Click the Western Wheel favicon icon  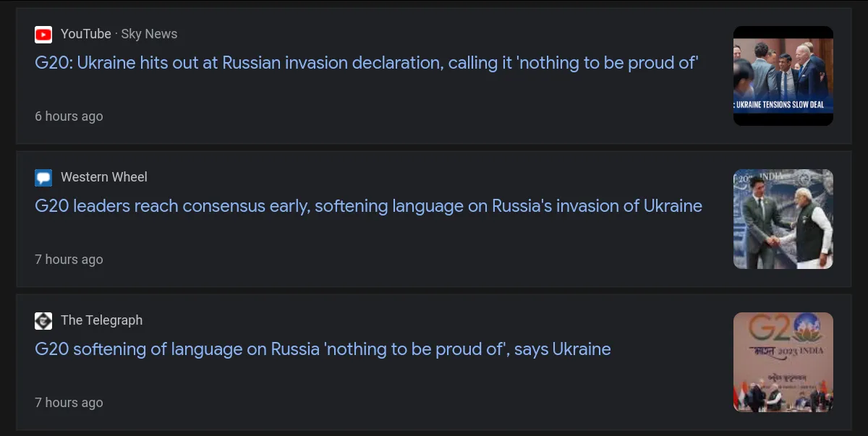(x=43, y=177)
